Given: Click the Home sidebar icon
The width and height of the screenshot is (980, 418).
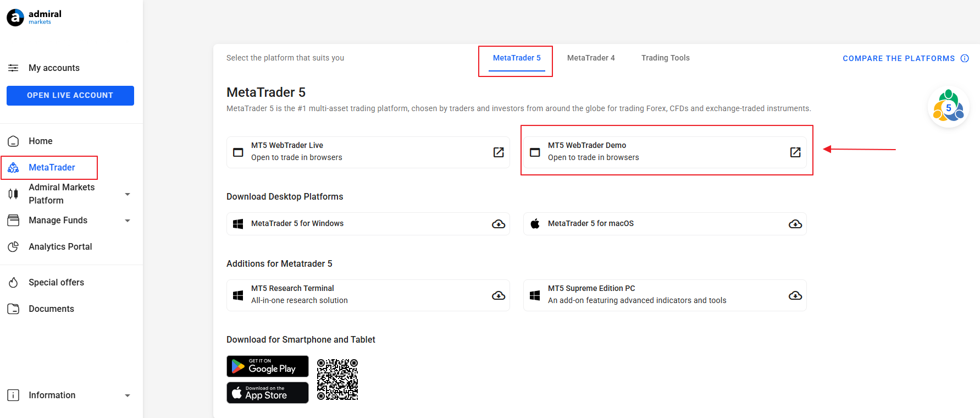Looking at the screenshot, I should 13,141.
